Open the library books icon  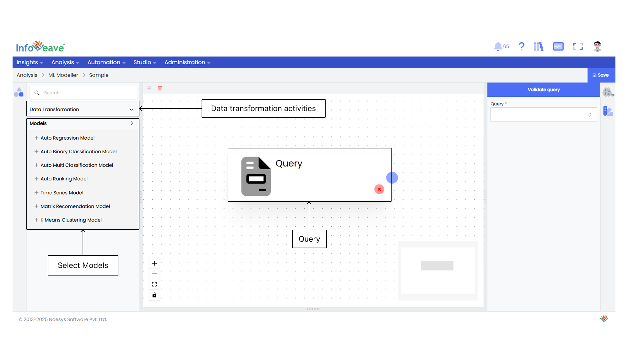point(539,46)
